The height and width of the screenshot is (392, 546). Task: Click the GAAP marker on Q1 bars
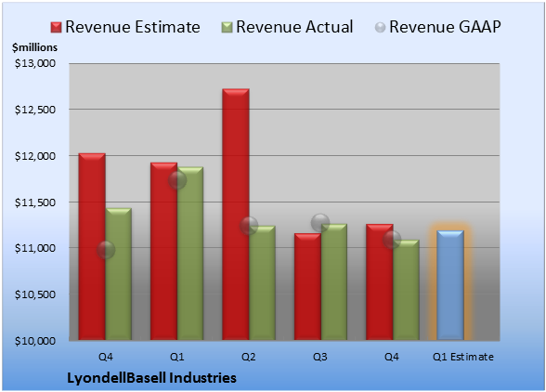coord(177,180)
